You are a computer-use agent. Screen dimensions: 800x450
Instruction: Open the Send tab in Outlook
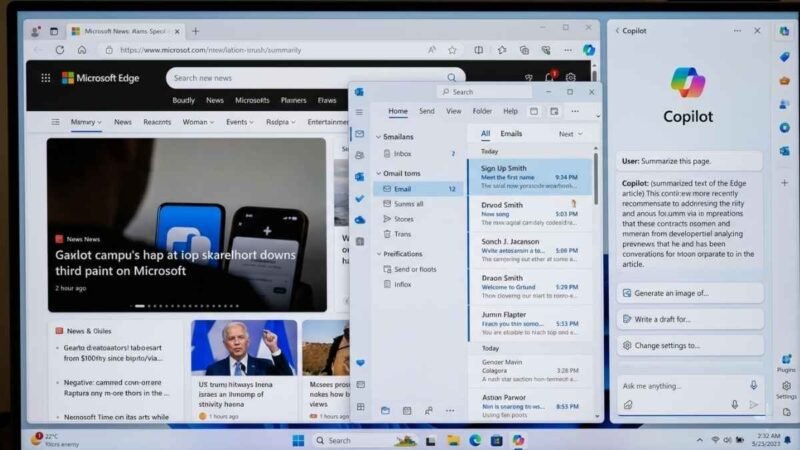427,111
